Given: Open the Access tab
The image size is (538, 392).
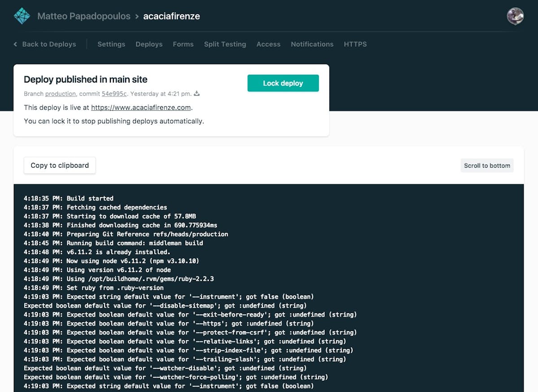Looking at the screenshot, I should pyautogui.click(x=268, y=44).
